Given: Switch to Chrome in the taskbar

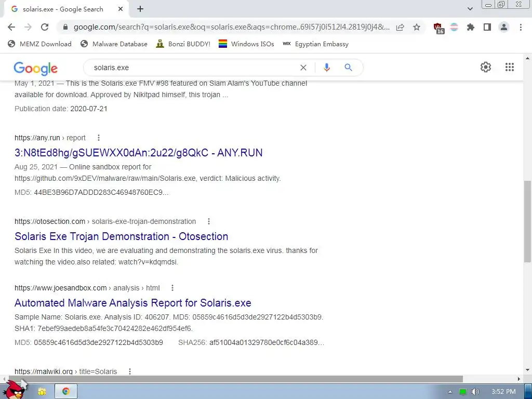Looking at the screenshot, I should [66, 392].
